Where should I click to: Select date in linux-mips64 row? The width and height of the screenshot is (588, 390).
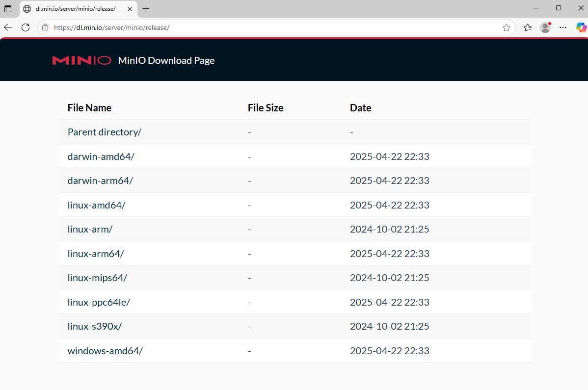click(x=390, y=278)
